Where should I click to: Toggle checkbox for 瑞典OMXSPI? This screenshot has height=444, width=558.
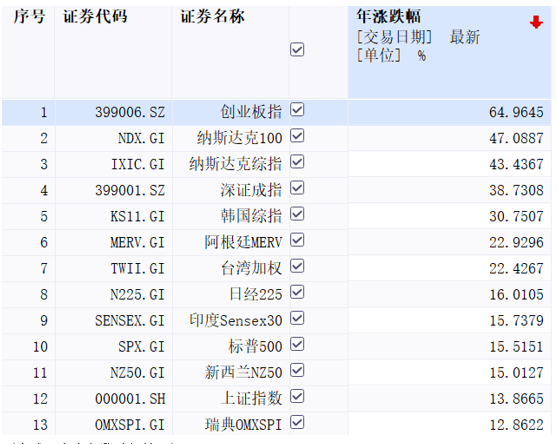coord(297,423)
